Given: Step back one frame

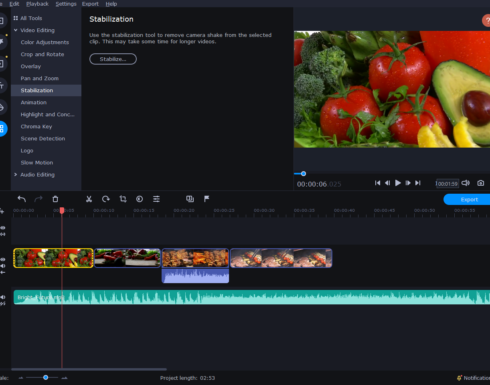Looking at the screenshot, I should tap(387, 183).
